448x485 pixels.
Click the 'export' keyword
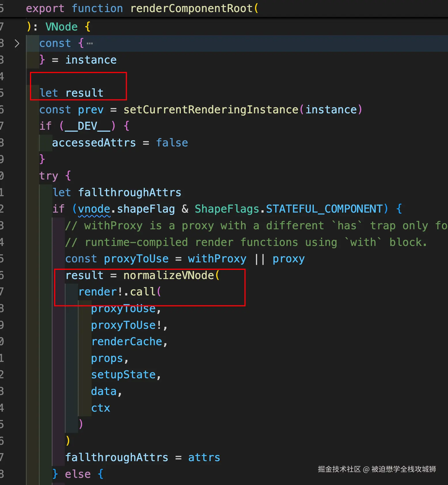(x=45, y=9)
